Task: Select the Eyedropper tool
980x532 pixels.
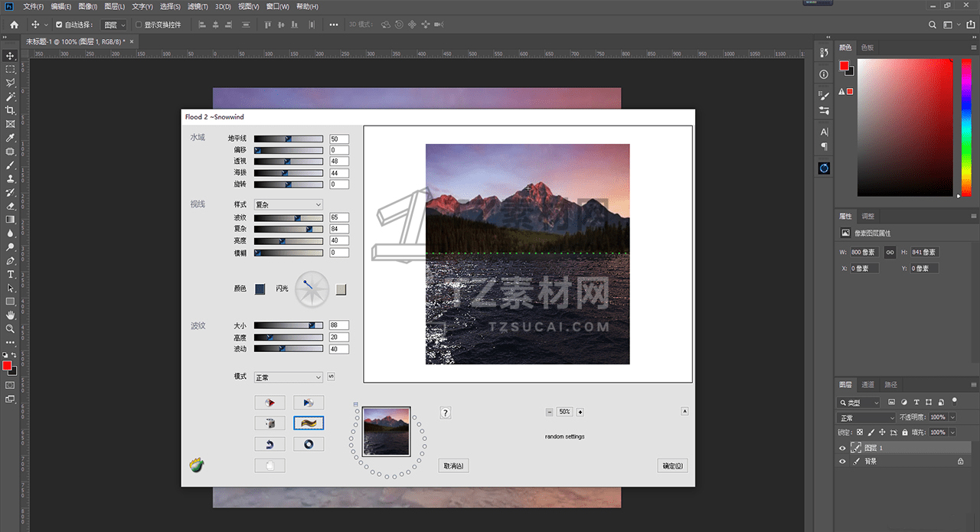Action: (11, 138)
